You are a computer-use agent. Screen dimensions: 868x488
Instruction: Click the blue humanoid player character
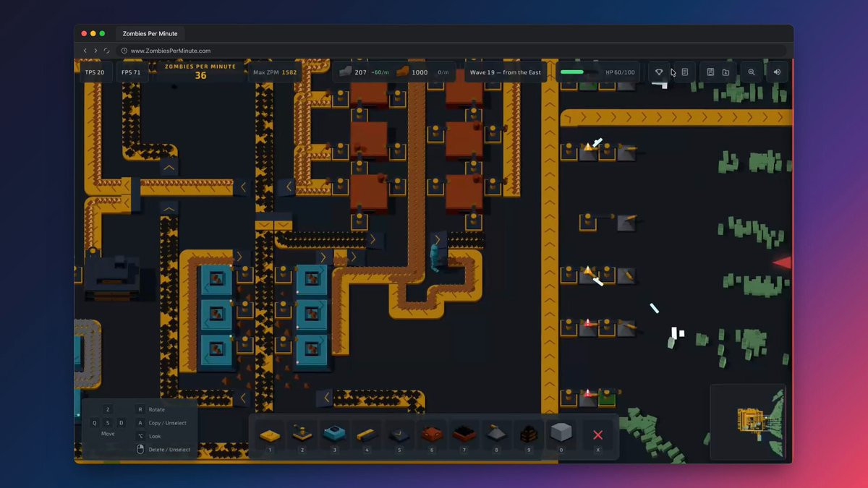tap(435, 257)
